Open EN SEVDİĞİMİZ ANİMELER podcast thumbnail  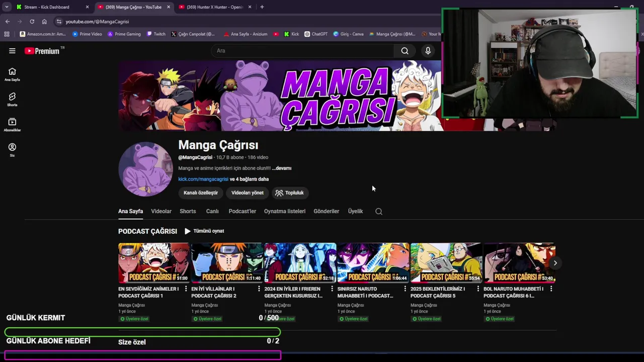[154, 263]
